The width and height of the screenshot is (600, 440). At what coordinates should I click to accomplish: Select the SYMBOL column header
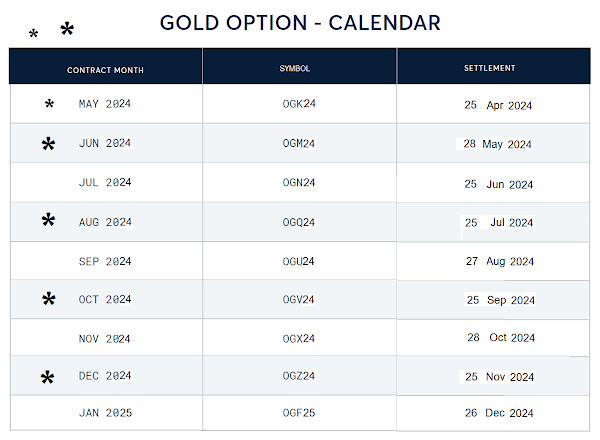(x=295, y=68)
